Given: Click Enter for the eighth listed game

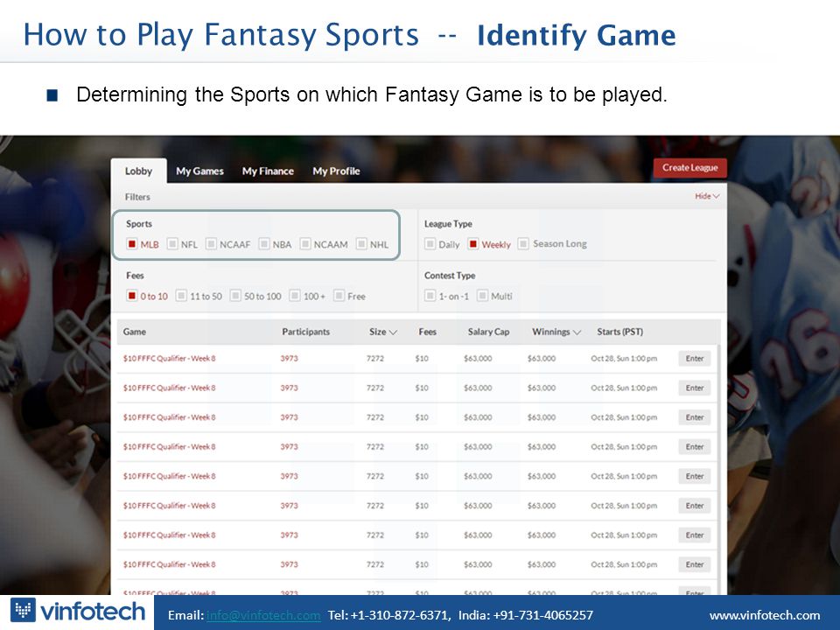Looking at the screenshot, I should (695, 564).
